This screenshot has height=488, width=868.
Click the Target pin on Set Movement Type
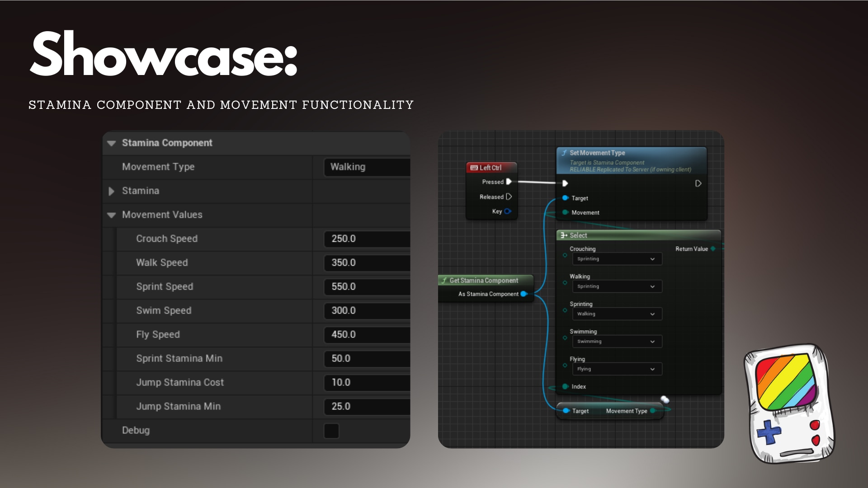point(565,198)
